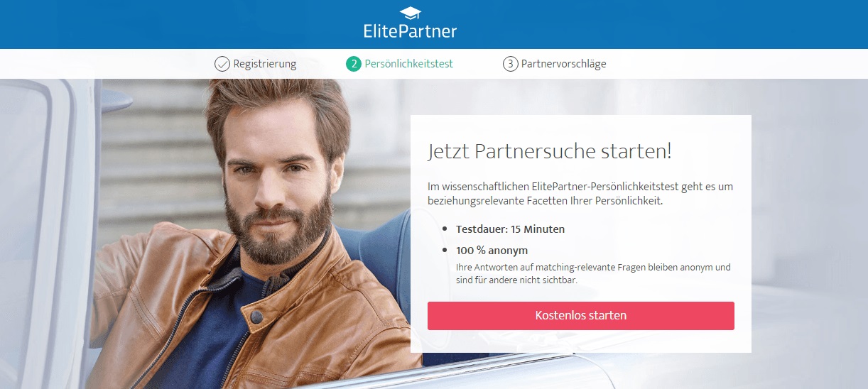Click the graduation cap logo icon
The height and width of the screenshot is (389, 868).
pyautogui.click(x=410, y=13)
